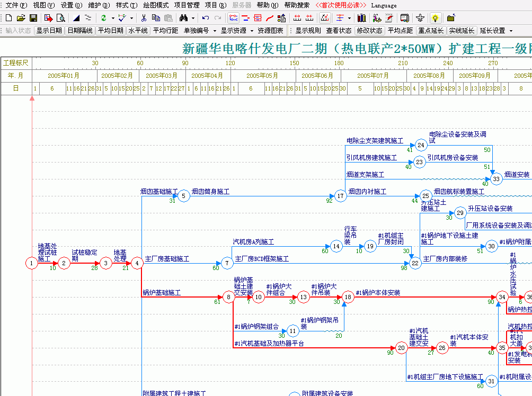Image resolution: width=532 pixels, height=396 pixels.
Task: Toggle the 水平线 button
Action: pyautogui.click(x=138, y=31)
